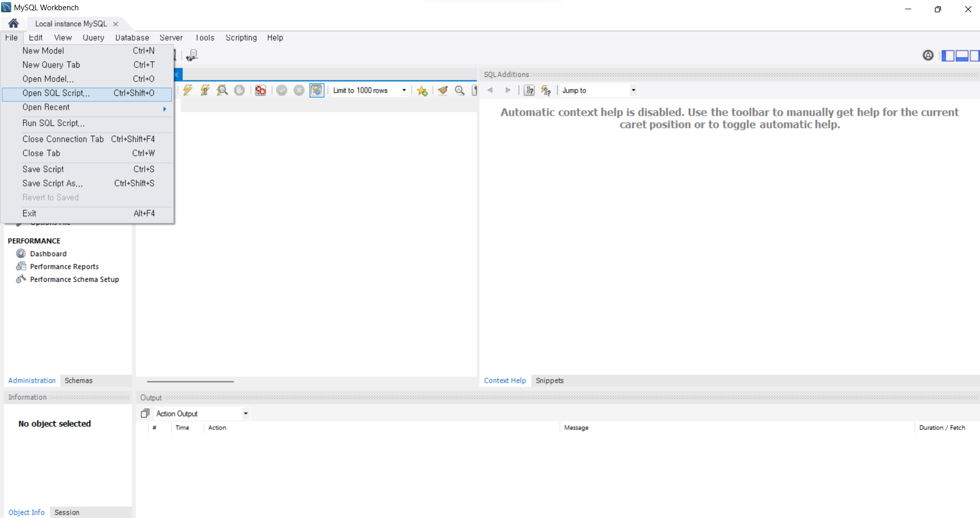Choose New Model from File menu
The height and width of the screenshot is (518, 980).
point(87,51)
